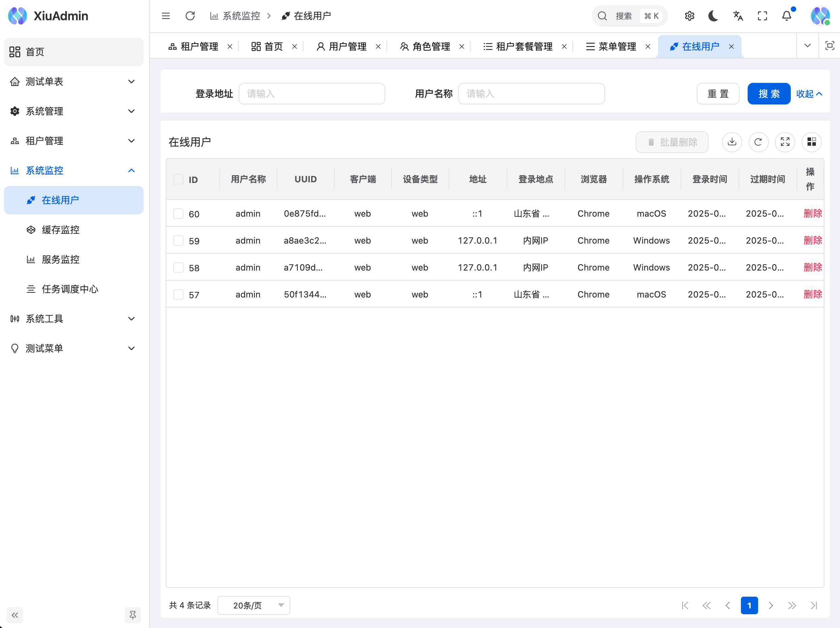Open the language switcher icon
Viewport: 840px width, 628px height.
coord(738,16)
